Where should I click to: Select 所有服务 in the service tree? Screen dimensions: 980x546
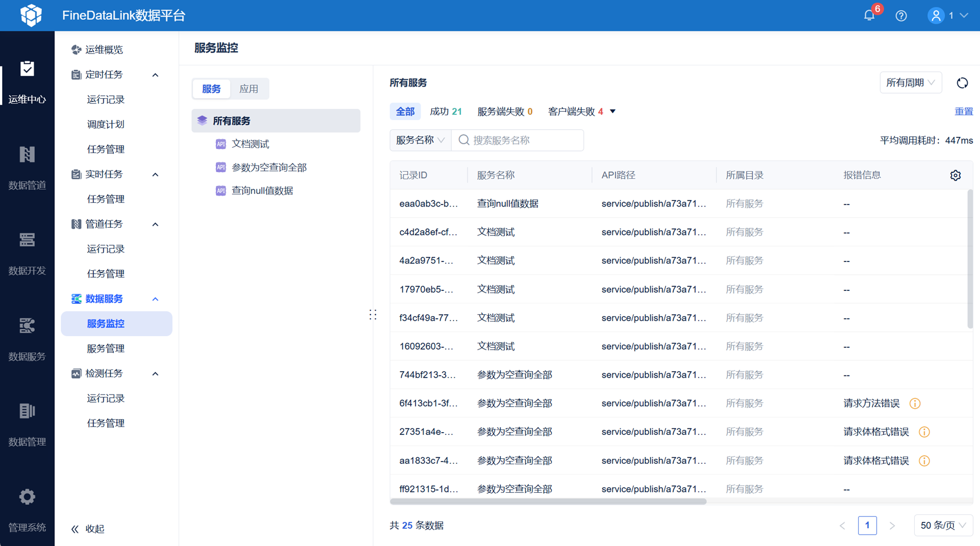[x=276, y=120]
